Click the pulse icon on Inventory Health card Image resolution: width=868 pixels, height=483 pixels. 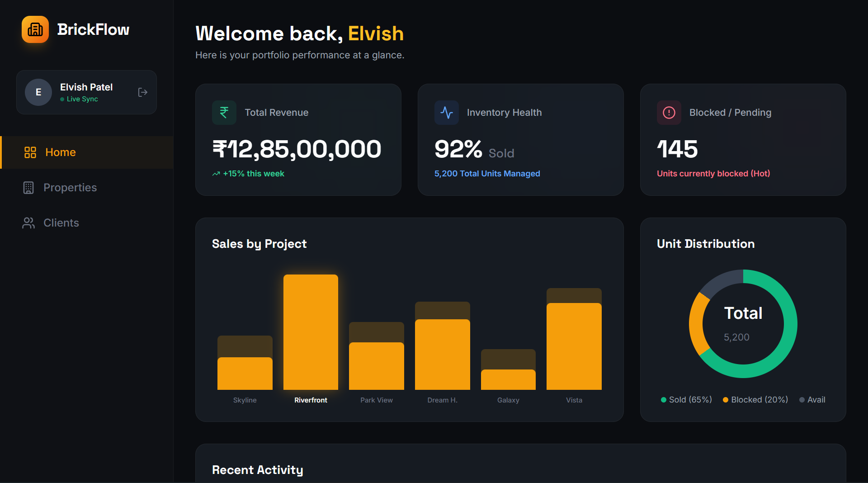[446, 113]
